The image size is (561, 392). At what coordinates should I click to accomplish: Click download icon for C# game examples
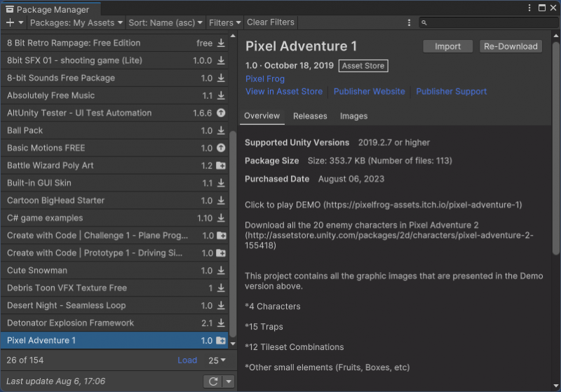(221, 218)
